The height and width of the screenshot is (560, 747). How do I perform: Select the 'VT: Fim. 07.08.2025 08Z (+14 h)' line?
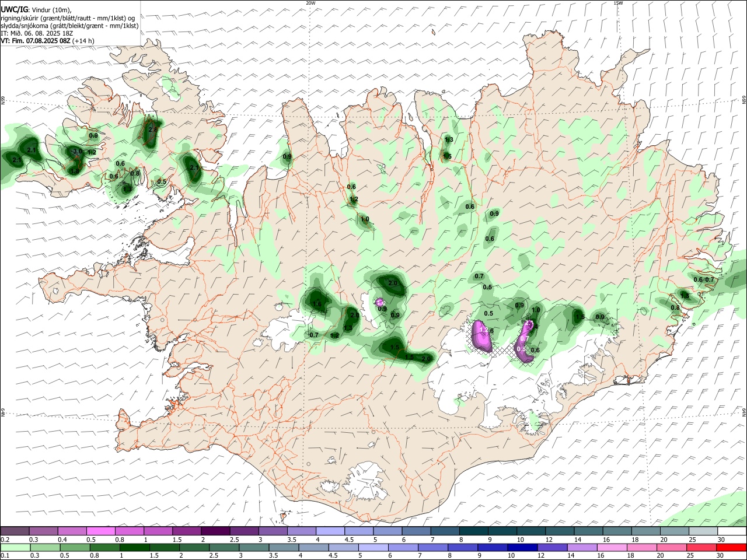(x=47, y=41)
